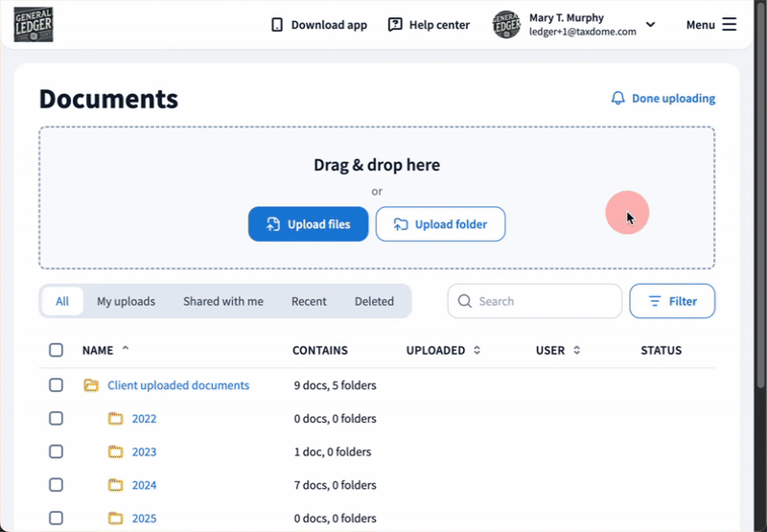
Task: Sort by the UPLOADED column arrows
Action: click(x=476, y=351)
